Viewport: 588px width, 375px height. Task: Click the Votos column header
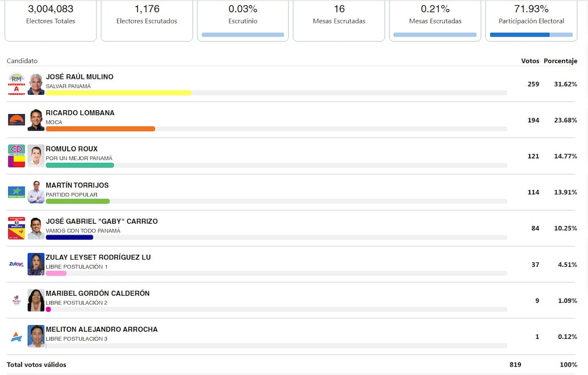point(530,61)
